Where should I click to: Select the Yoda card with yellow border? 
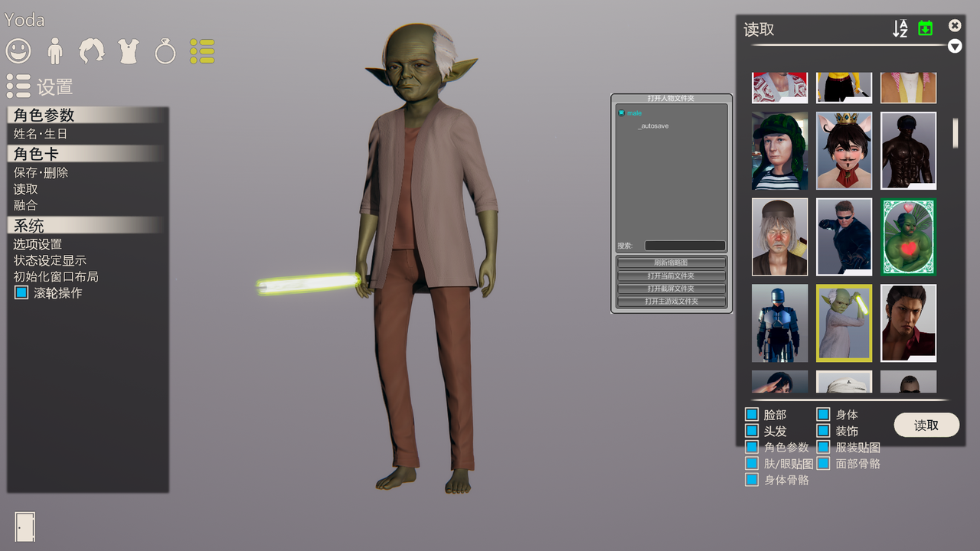tap(844, 323)
